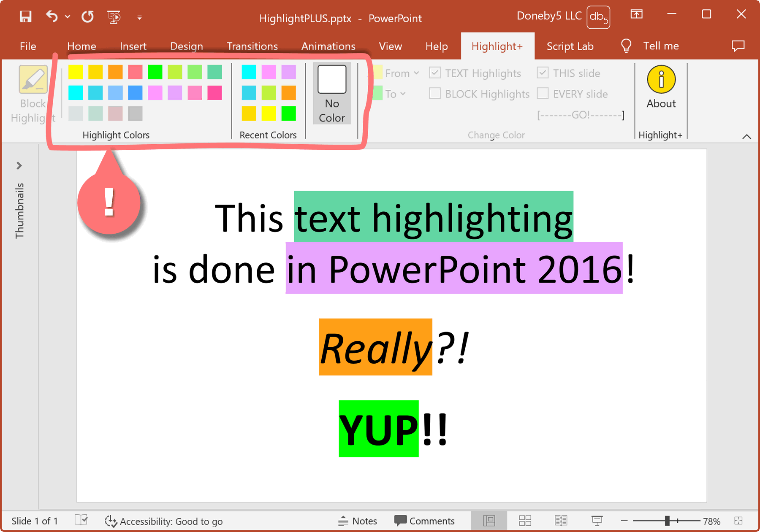The width and height of the screenshot is (760, 532).
Task: Go to the Transitions tab
Action: (x=252, y=46)
